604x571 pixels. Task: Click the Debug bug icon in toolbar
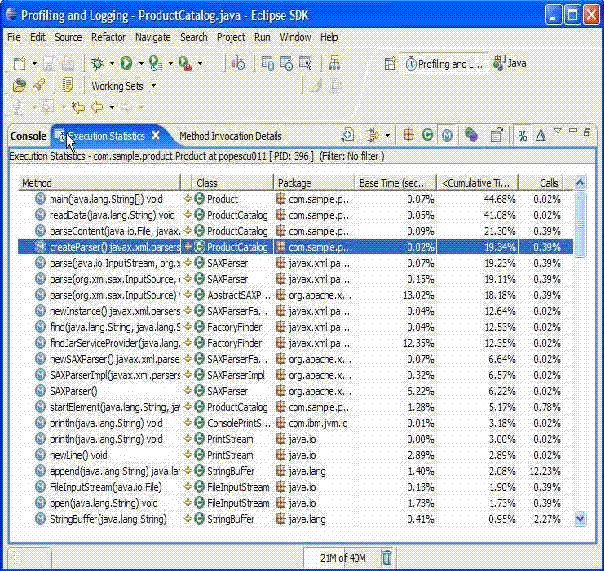click(x=98, y=63)
